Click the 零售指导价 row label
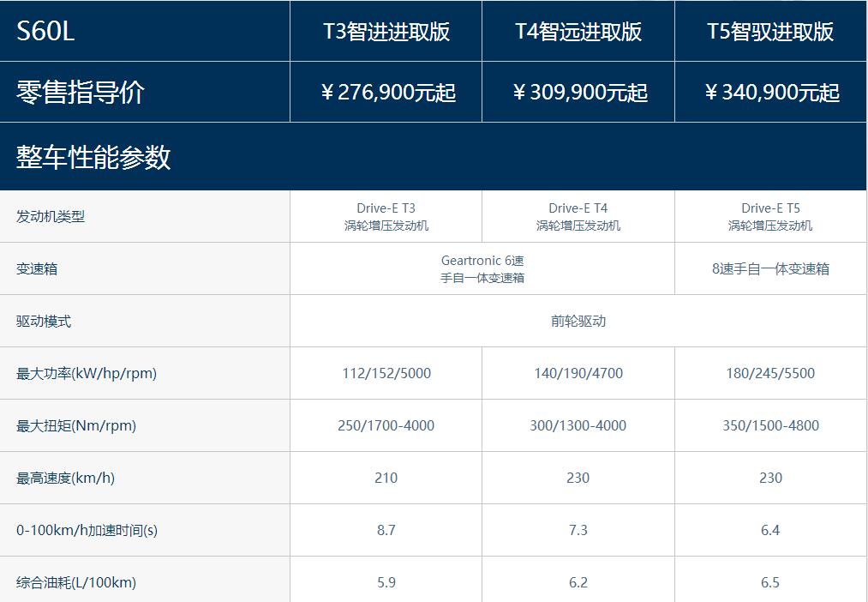The width and height of the screenshot is (868, 602). pos(81,92)
